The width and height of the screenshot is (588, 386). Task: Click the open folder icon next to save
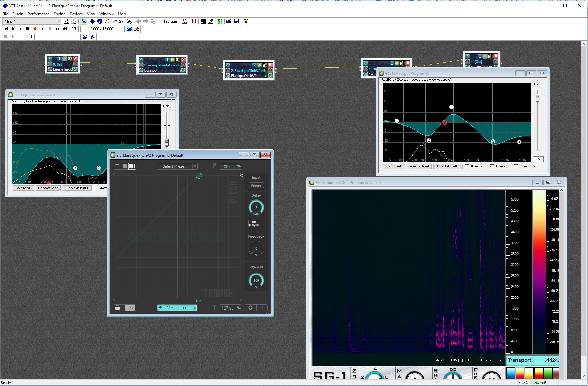[229, 21]
